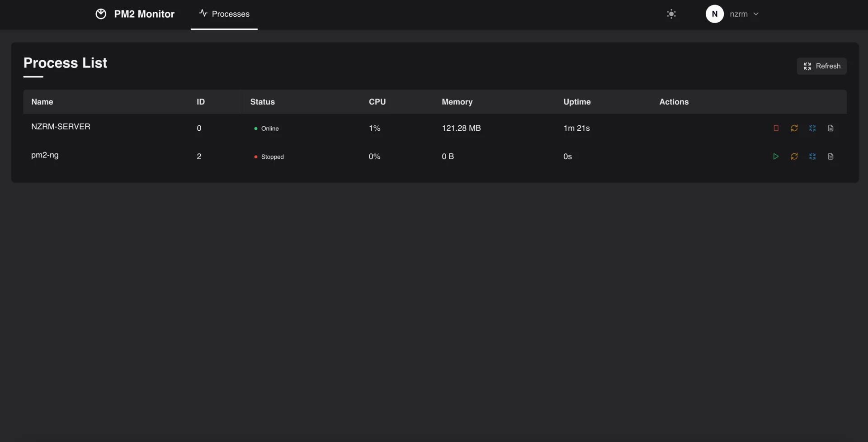Screen dimensions: 868x442
Task: Click the 0 B memory value
Action: [x=448, y=157]
